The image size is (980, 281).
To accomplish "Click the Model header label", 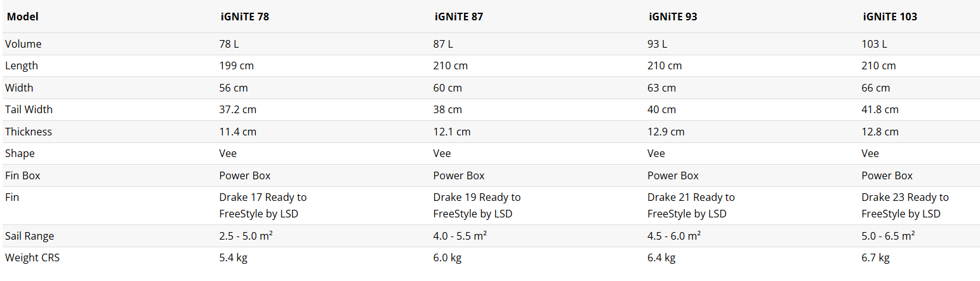I will (22, 17).
